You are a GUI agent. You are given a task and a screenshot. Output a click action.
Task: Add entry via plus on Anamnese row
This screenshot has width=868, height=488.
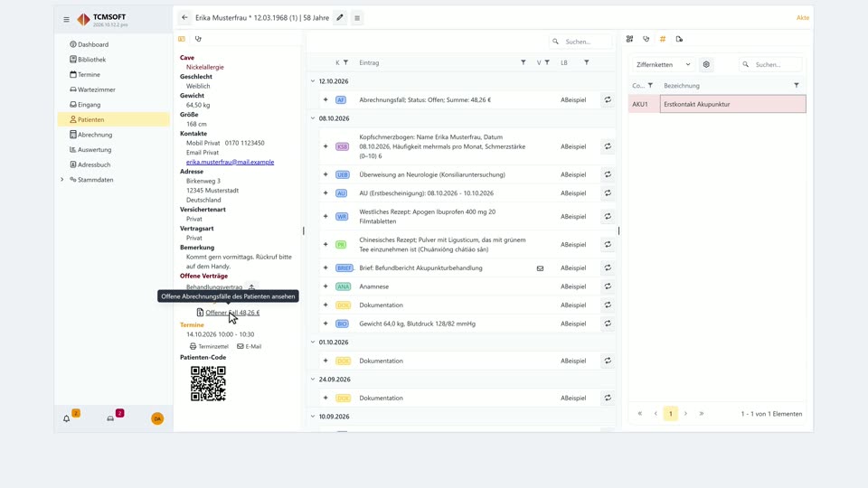[x=325, y=286]
